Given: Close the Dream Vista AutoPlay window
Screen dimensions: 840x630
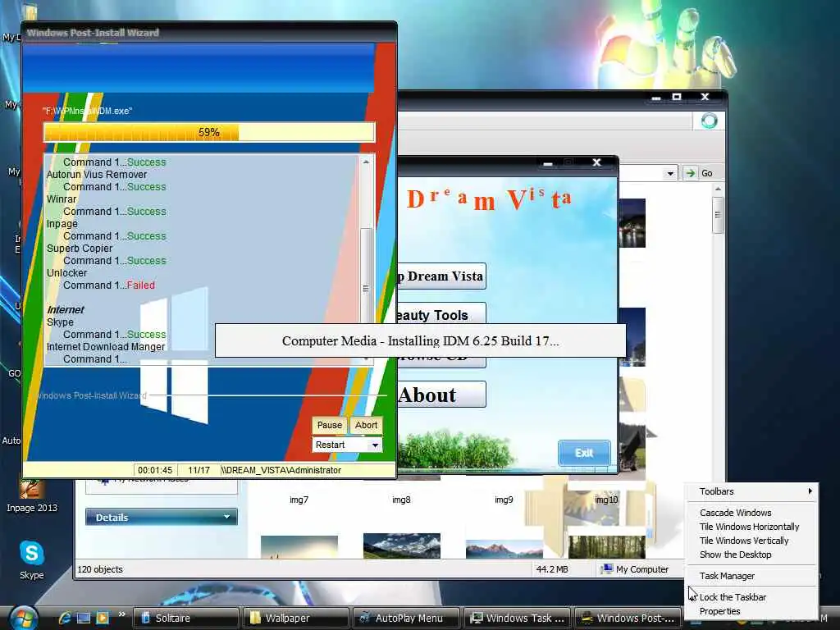Looking at the screenshot, I should click(x=596, y=162).
